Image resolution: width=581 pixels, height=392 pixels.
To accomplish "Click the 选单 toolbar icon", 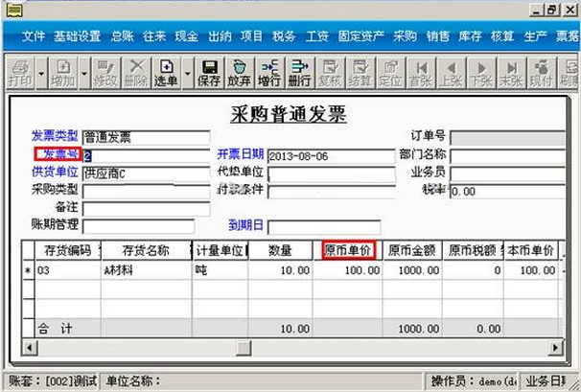I will pos(166,73).
